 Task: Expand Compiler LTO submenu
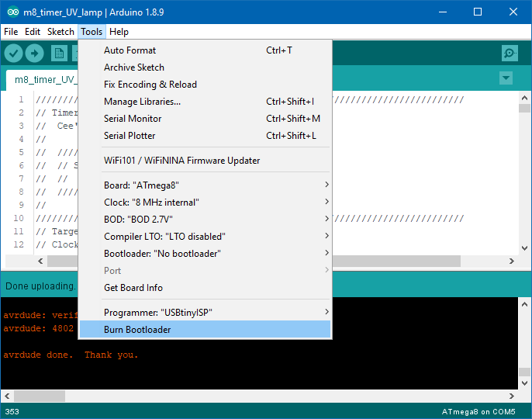tap(205, 237)
